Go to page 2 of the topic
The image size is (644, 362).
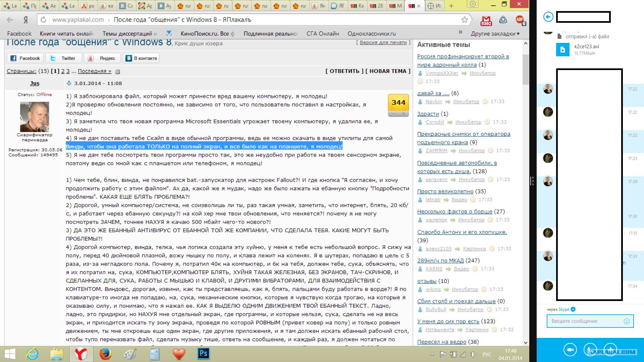(x=63, y=71)
